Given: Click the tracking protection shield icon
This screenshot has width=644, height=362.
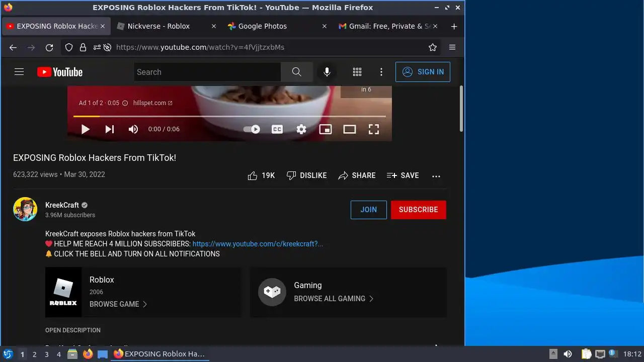Looking at the screenshot, I should click(x=70, y=47).
